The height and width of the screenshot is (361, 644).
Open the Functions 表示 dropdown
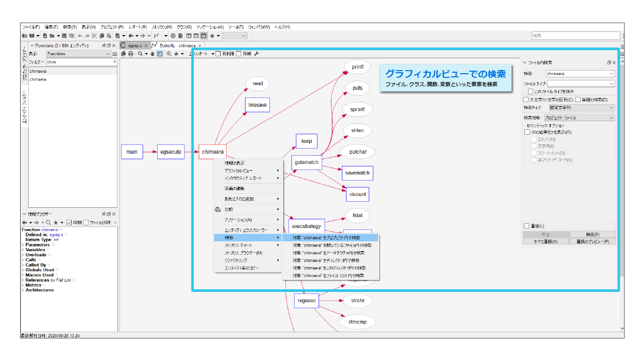coord(78,54)
